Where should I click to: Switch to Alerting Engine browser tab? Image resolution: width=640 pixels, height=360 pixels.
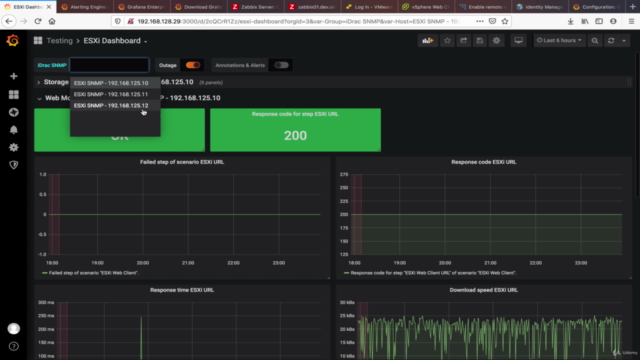[x=83, y=7]
